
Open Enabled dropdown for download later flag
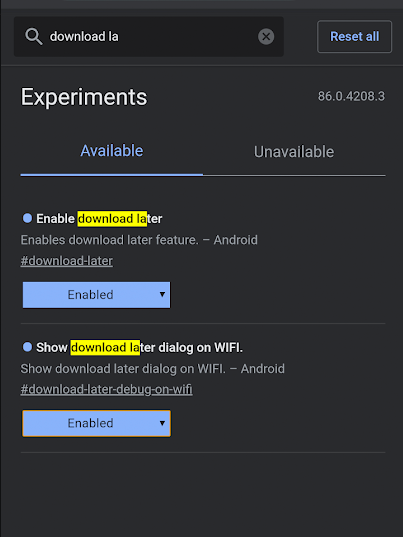click(96, 295)
